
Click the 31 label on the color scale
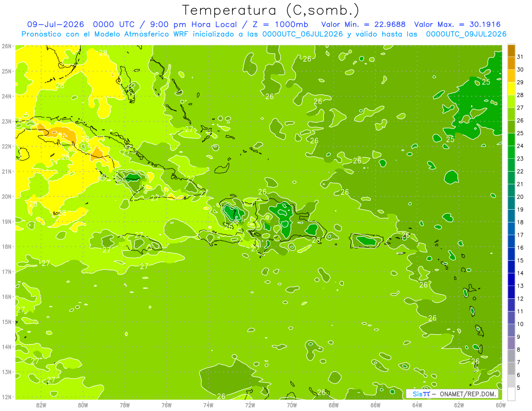520,57
